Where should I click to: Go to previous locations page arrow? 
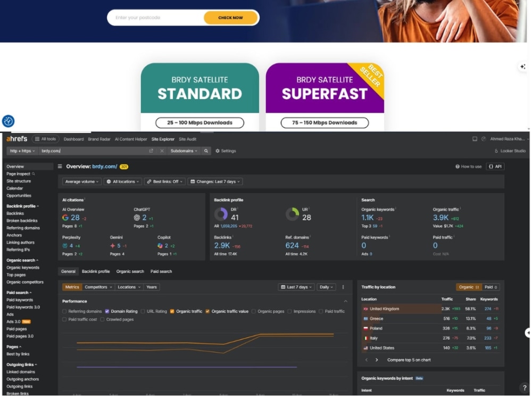point(367,360)
